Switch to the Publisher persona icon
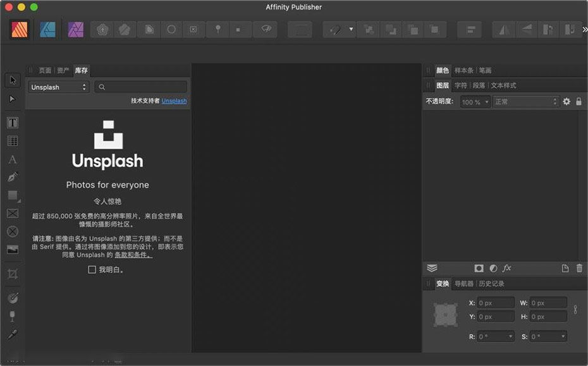This screenshot has width=588, height=366. 19,30
